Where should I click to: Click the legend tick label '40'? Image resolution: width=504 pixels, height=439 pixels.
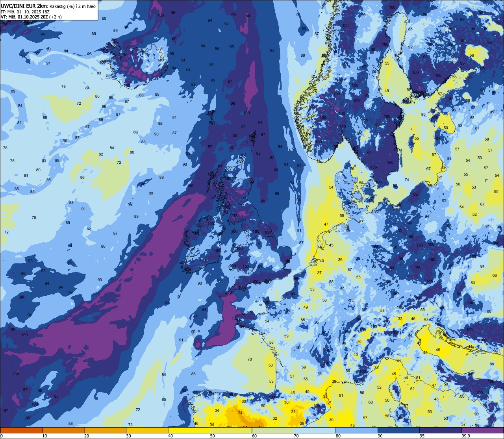(x=170, y=436)
